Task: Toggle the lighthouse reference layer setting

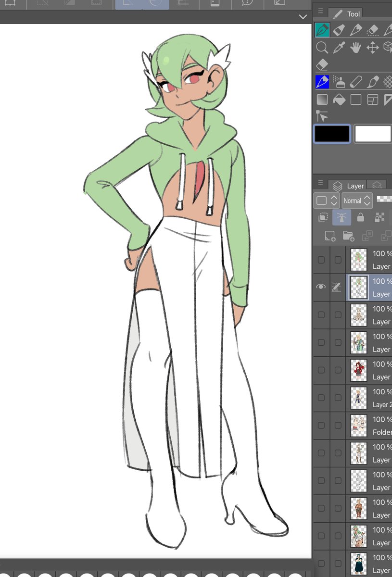Action: pyautogui.click(x=341, y=218)
